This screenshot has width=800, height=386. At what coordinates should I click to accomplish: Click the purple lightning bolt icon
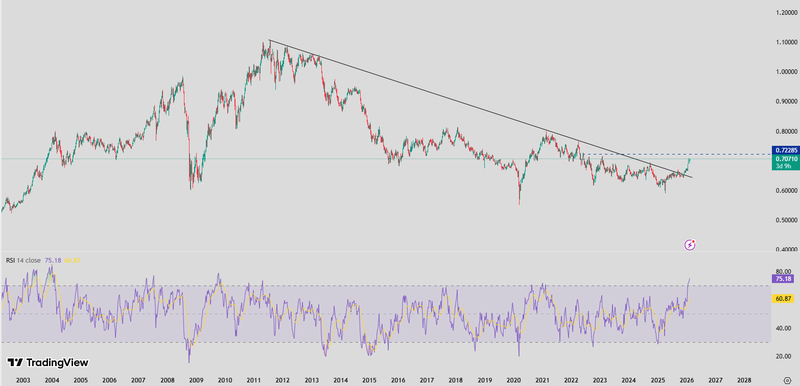tap(690, 245)
